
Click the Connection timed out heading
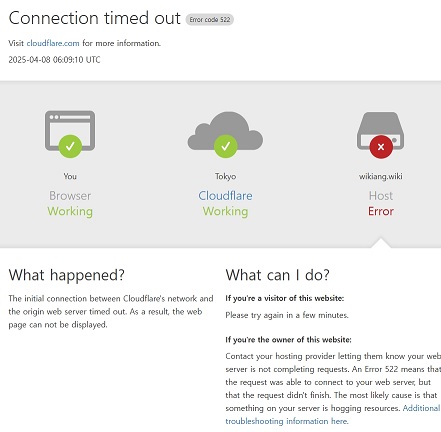point(94,18)
